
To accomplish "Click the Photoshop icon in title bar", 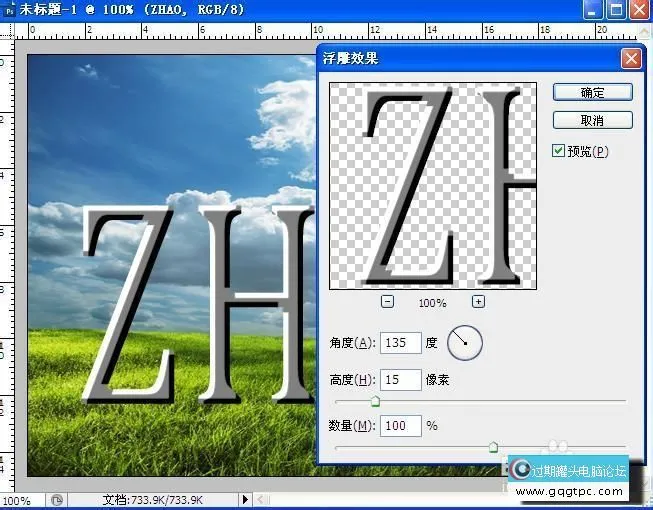I will pos(9,10).
